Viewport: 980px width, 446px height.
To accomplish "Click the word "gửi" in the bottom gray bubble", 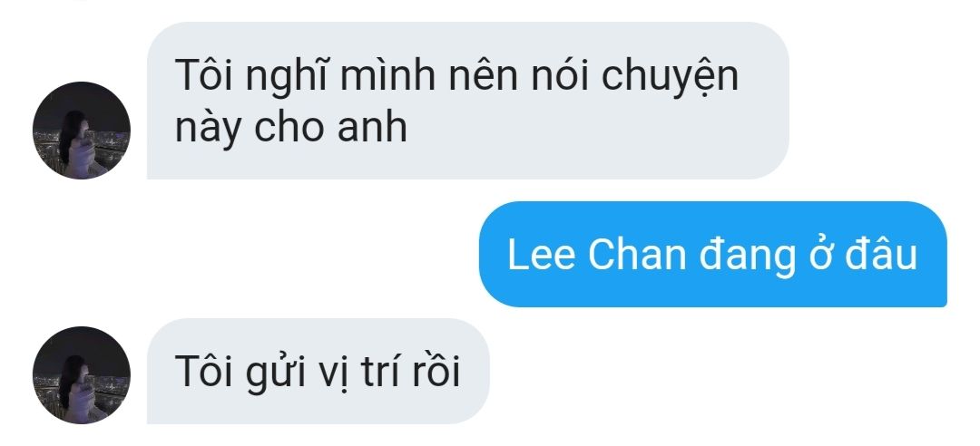I will 275,373.
